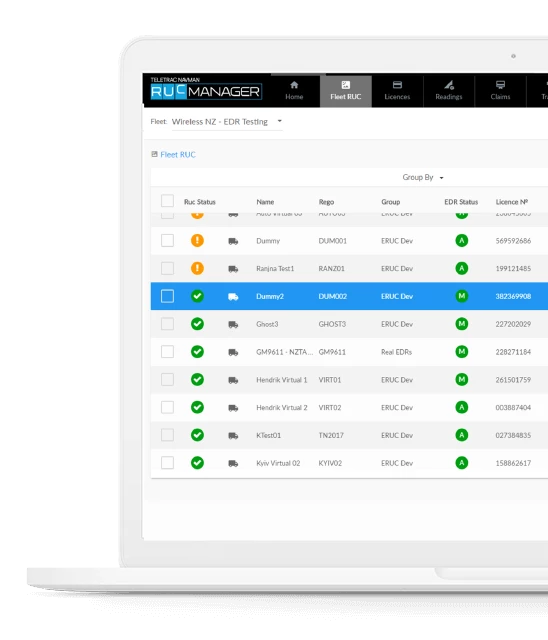Click KTest01 green check status icon
548x640 pixels.
(197, 435)
